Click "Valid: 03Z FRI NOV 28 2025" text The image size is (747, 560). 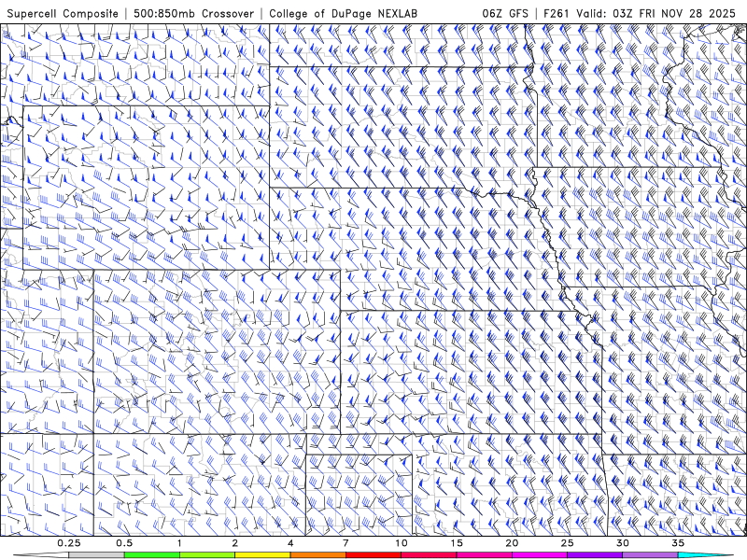(x=656, y=13)
